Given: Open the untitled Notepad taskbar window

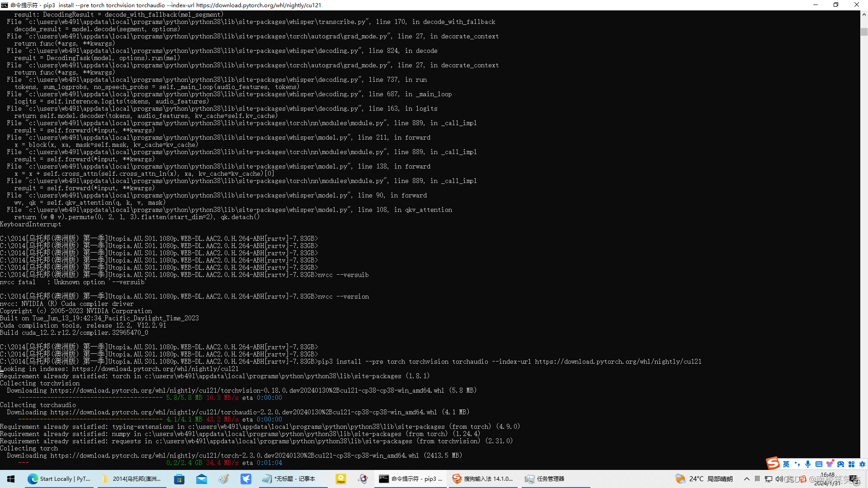Looking at the screenshot, I should [289, 479].
